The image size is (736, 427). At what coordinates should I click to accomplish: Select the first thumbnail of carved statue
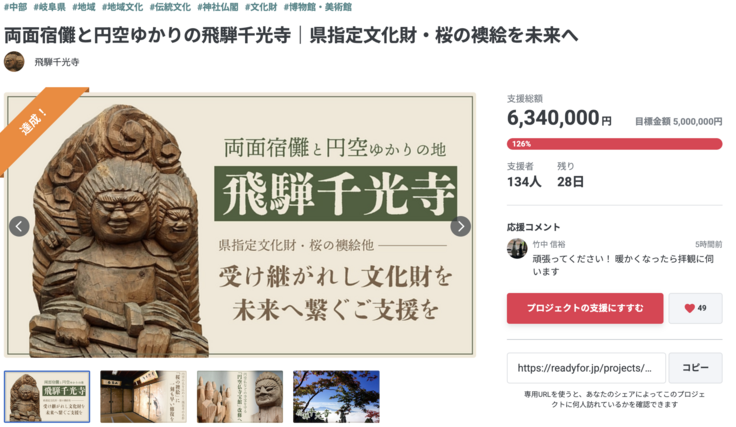[47, 396]
